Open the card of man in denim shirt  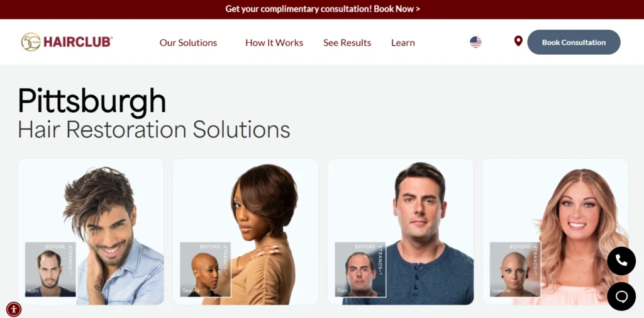[x=91, y=232]
